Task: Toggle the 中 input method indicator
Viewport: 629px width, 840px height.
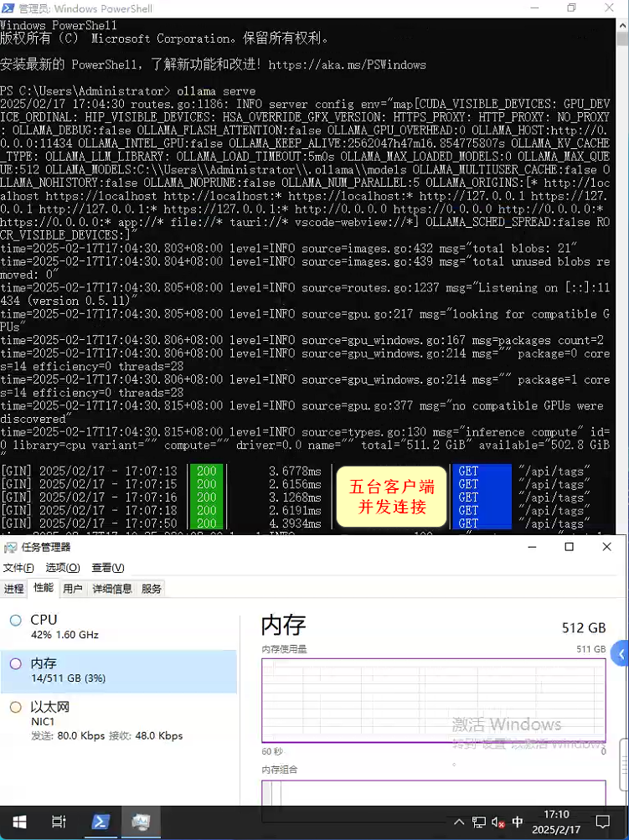Action: tap(517, 822)
